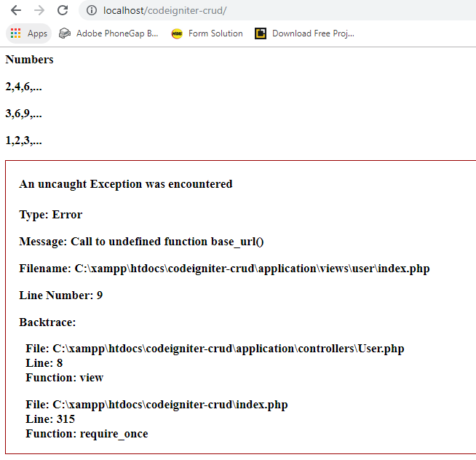The image size is (476, 460).
Task: Click the controllers\User.php file path
Action: click(229, 349)
